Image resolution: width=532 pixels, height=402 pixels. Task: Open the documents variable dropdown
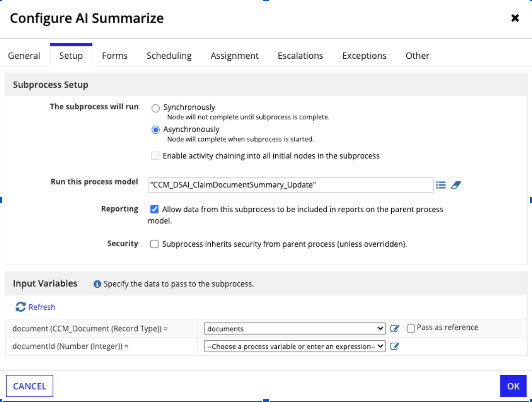pyautogui.click(x=295, y=329)
